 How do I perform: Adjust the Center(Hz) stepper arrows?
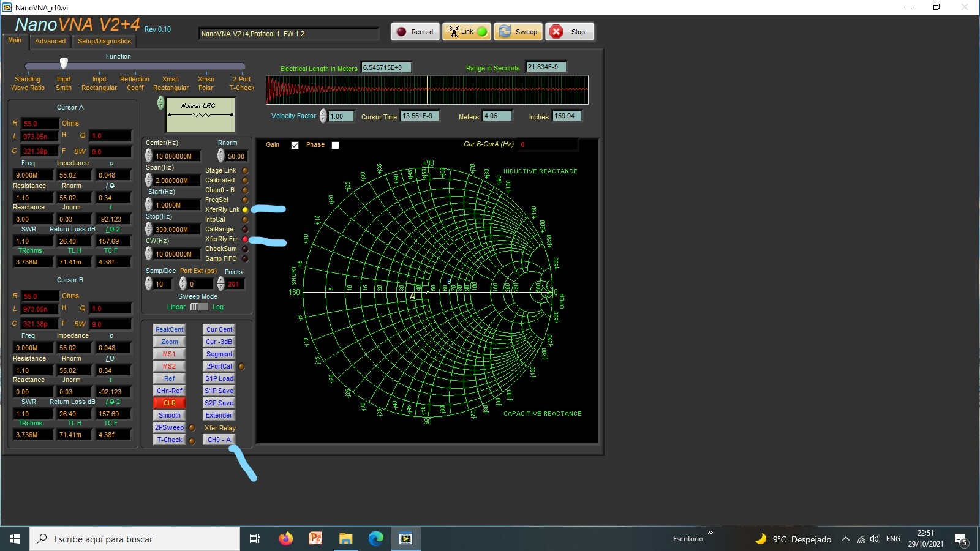[x=148, y=156]
